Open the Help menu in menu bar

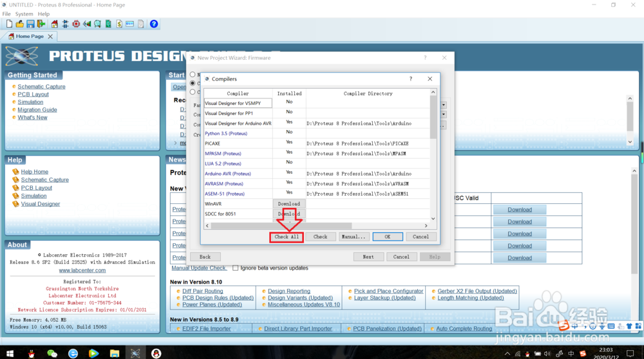click(x=44, y=14)
